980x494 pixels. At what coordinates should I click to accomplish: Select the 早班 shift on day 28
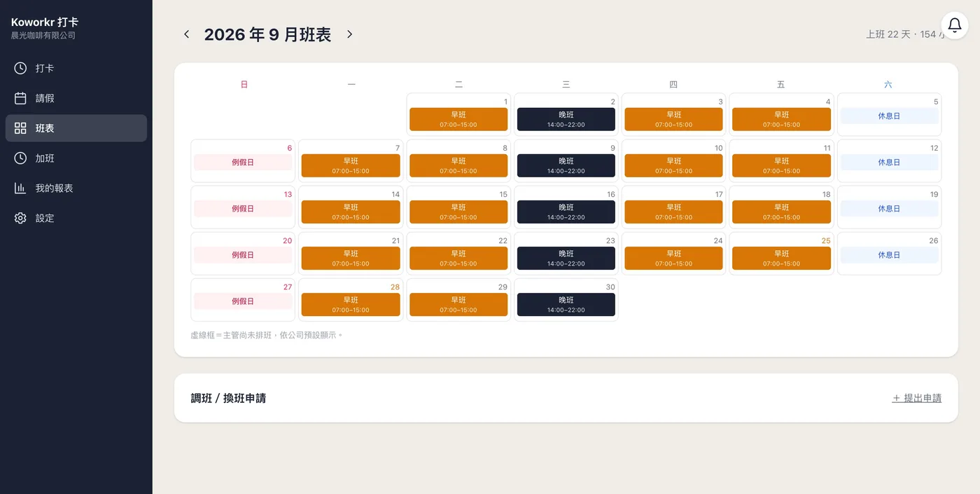[x=351, y=304]
